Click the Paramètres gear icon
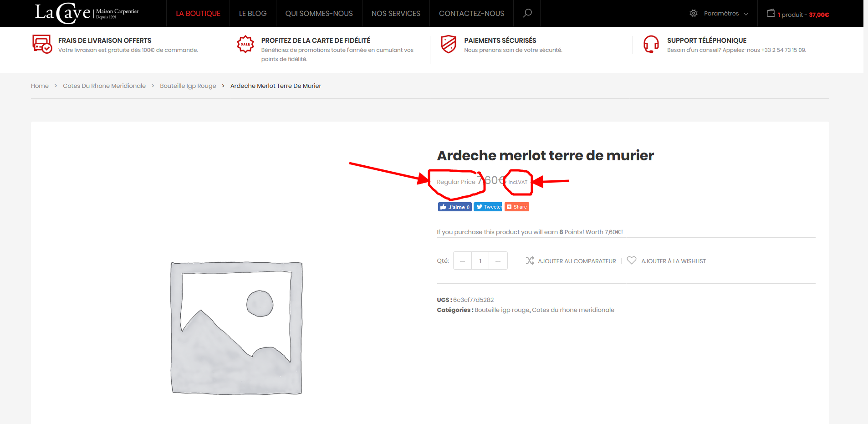Screen dimensions: 868x424 (x=693, y=13)
